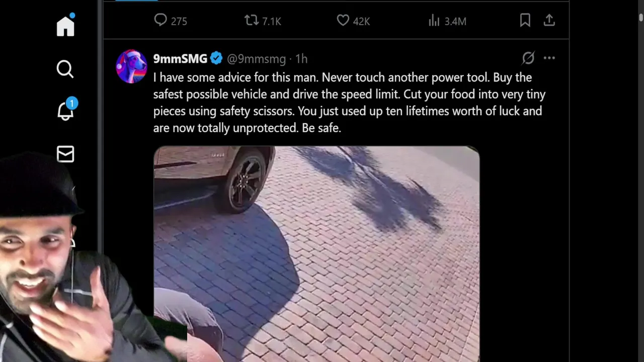Click the 9mmSMG display name
The width and height of the screenshot is (644, 362).
(x=180, y=59)
